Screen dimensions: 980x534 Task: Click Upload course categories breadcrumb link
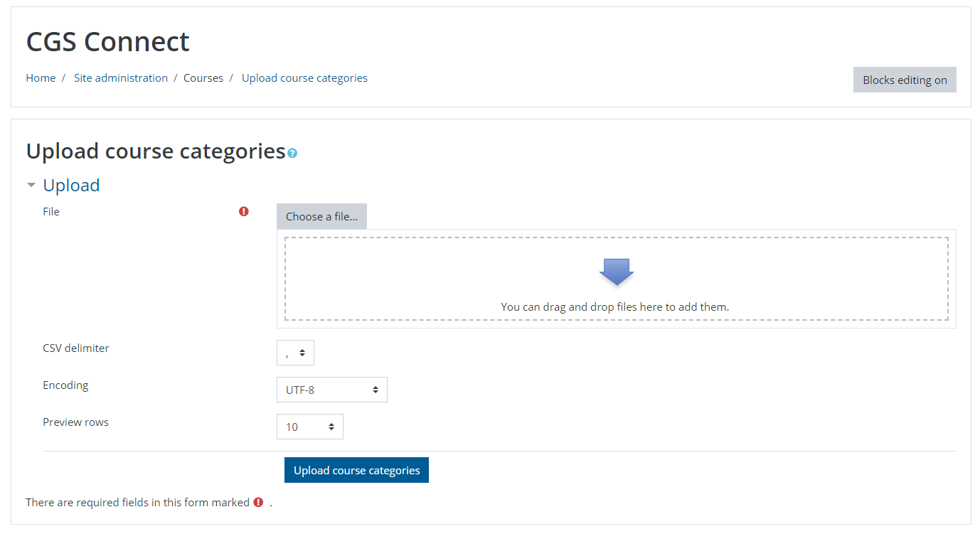[304, 78]
